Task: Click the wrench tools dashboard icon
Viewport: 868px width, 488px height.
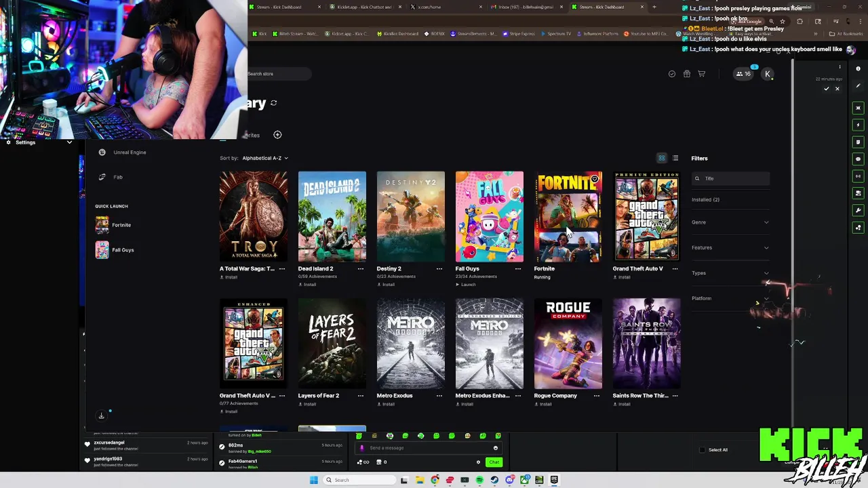Action: (x=858, y=210)
